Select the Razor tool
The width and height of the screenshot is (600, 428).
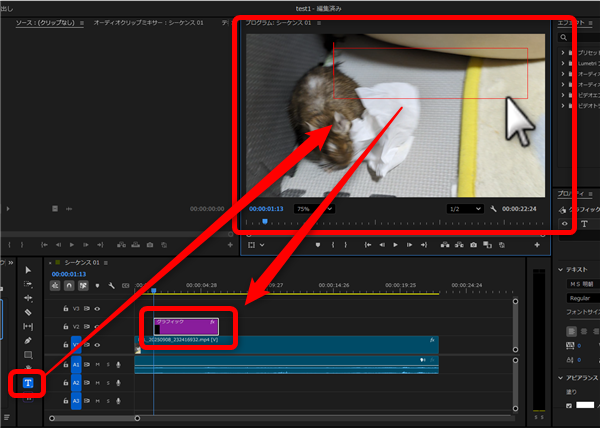[28, 312]
